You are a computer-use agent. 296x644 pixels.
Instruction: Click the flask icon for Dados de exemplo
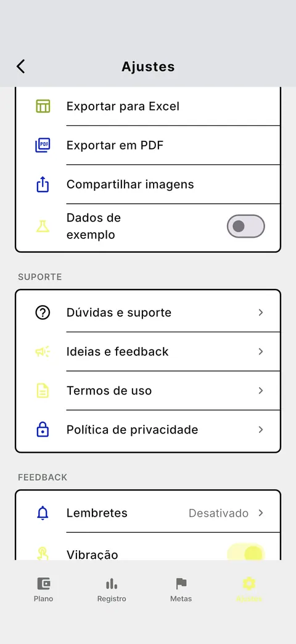(43, 226)
